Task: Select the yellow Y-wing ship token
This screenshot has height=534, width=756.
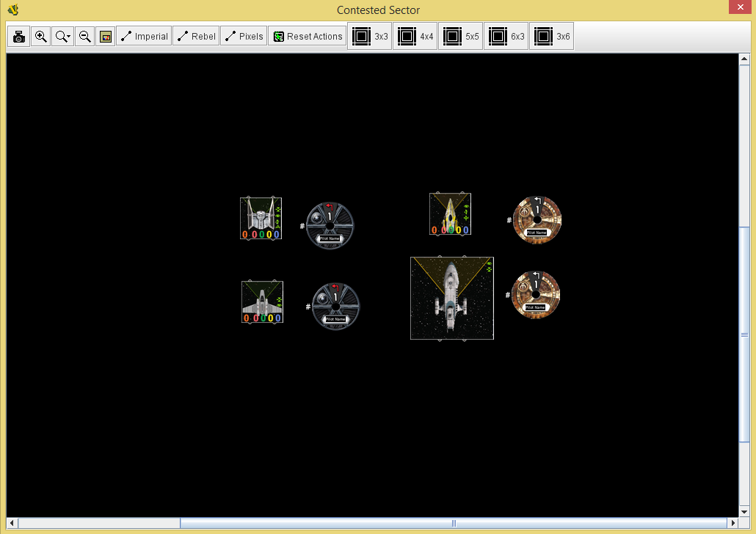Action: point(450,213)
